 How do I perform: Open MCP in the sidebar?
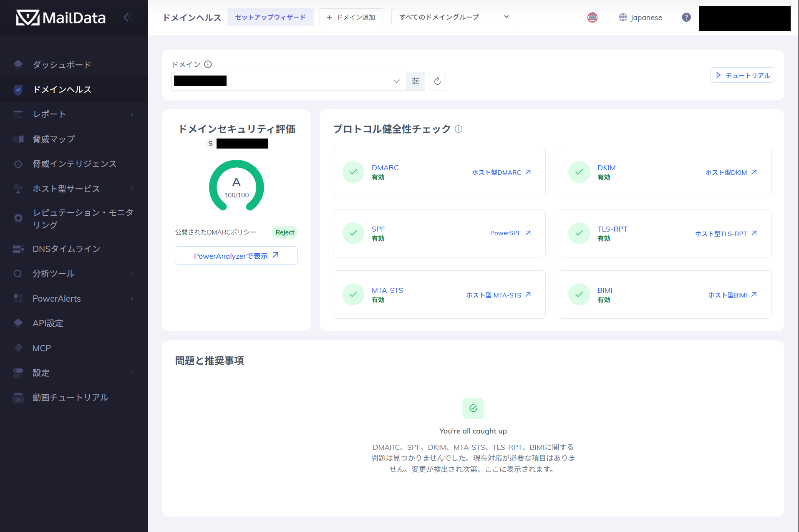click(42, 348)
